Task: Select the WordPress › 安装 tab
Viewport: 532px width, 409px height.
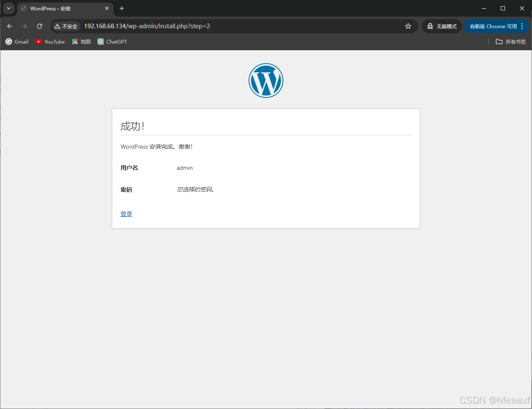Action: click(65, 9)
